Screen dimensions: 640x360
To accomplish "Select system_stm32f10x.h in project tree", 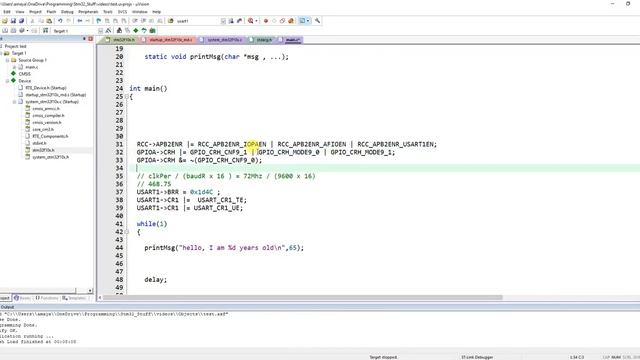I will click(51, 157).
